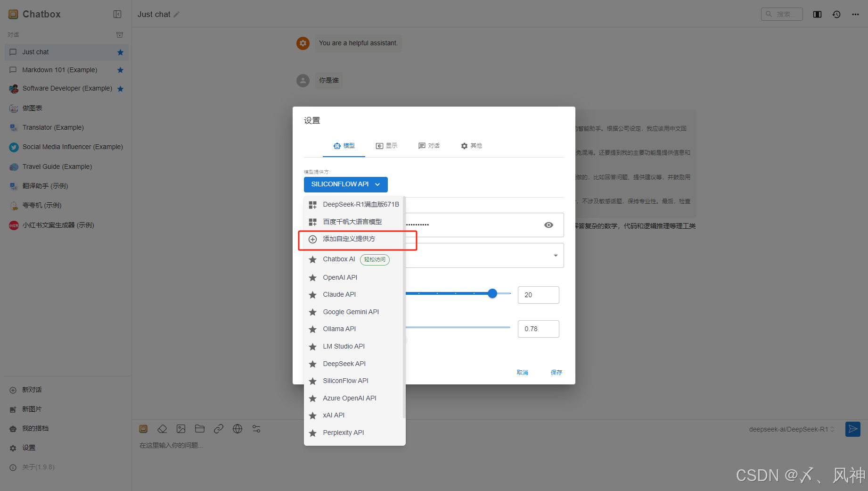Start 新对话 new chat
The width and height of the screenshot is (868, 491).
66,390
